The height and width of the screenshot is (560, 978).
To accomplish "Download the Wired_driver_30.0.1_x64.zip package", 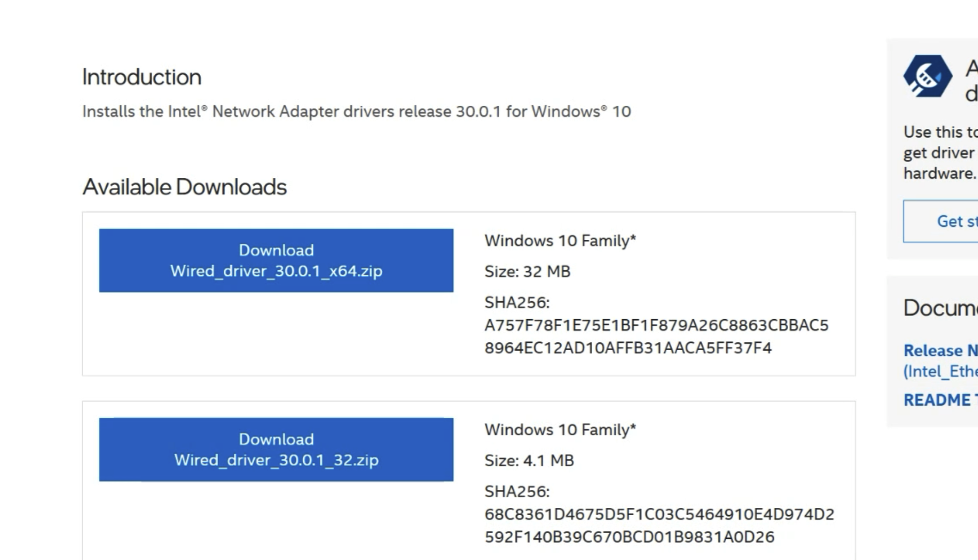I will [x=276, y=260].
